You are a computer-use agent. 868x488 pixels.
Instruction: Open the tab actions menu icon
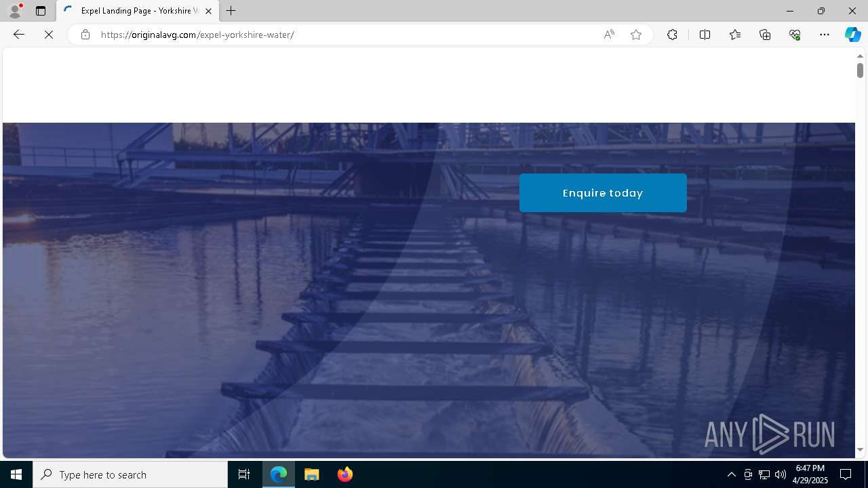click(x=41, y=11)
